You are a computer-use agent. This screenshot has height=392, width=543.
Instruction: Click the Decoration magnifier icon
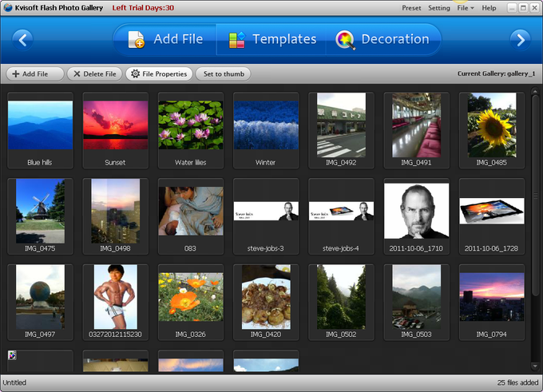pos(345,40)
